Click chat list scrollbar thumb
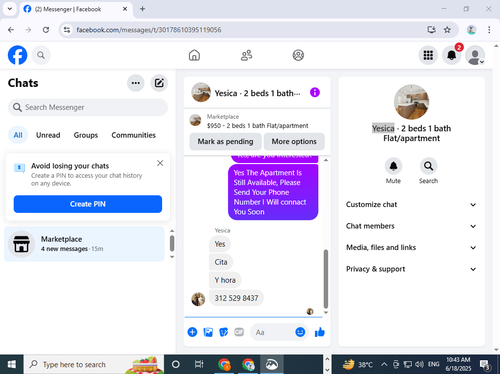Image resolution: width=500 pixels, height=374 pixels. point(172,243)
